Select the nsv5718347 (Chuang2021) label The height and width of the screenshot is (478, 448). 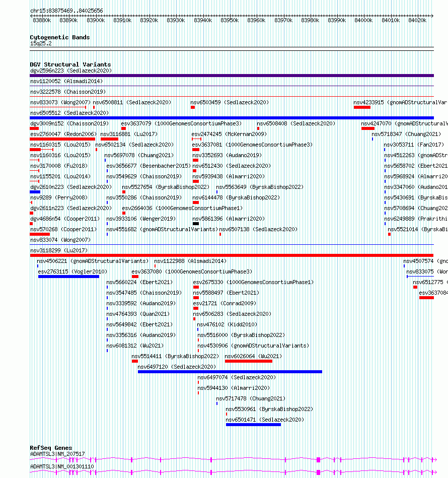pyautogui.click(x=406, y=134)
